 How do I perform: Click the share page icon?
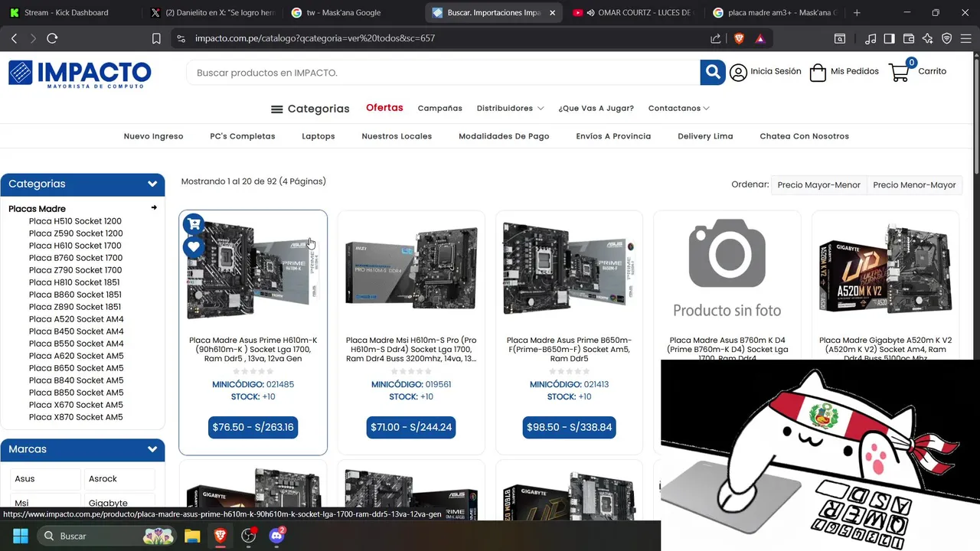tap(715, 38)
